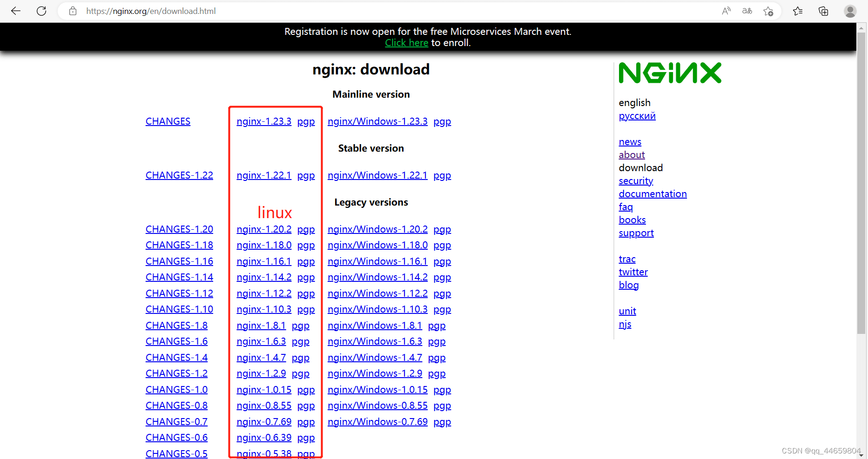This screenshot has width=868, height=459.
Task: Start Read Aloud from the address bar
Action: pyautogui.click(x=726, y=11)
